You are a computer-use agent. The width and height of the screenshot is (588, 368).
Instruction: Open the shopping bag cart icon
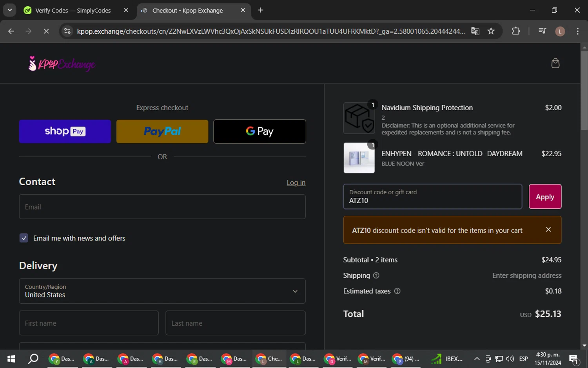click(555, 63)
